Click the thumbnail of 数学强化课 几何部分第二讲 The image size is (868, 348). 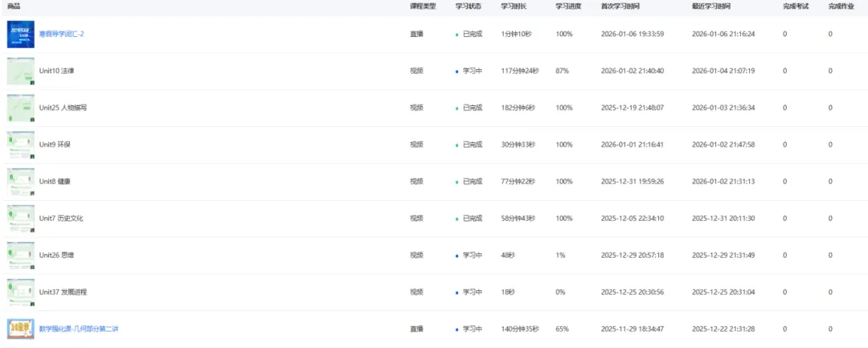20,330
